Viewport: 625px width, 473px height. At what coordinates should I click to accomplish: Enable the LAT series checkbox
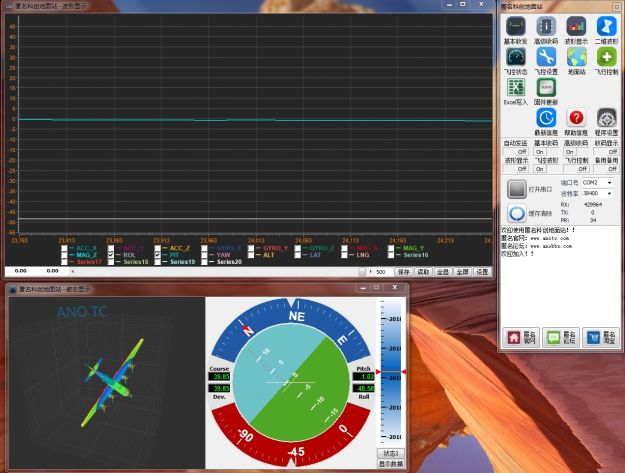point(297,255)
